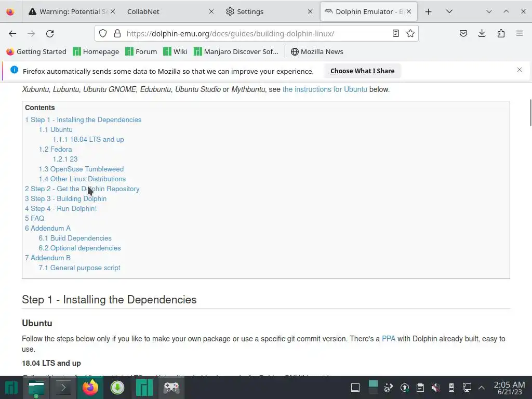Viewport: 532px width, 399px height.
Task: Open the game controller taskbar app
Action: pyautogui.click(x=171, y=388)
